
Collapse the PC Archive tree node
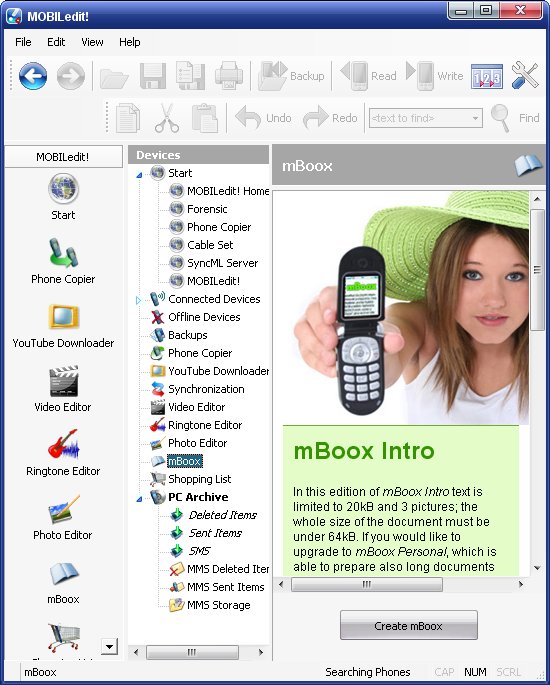pyautogui.click(x=139, y=498)
